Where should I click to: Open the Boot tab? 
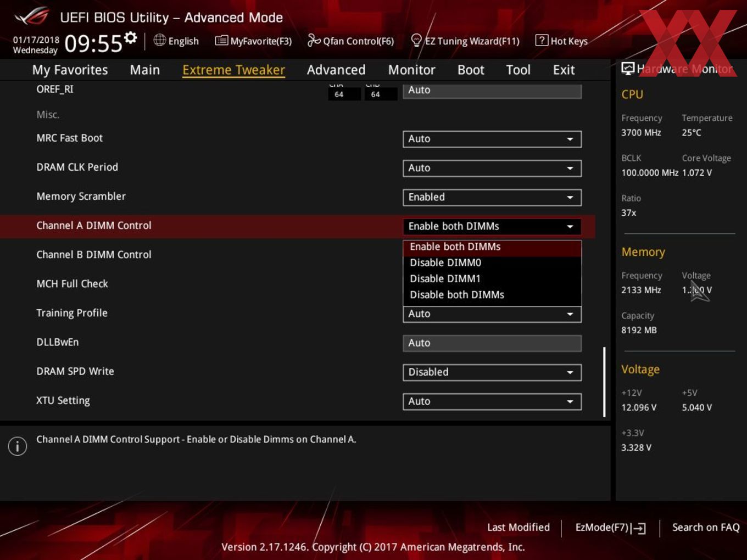pos(471,70)
